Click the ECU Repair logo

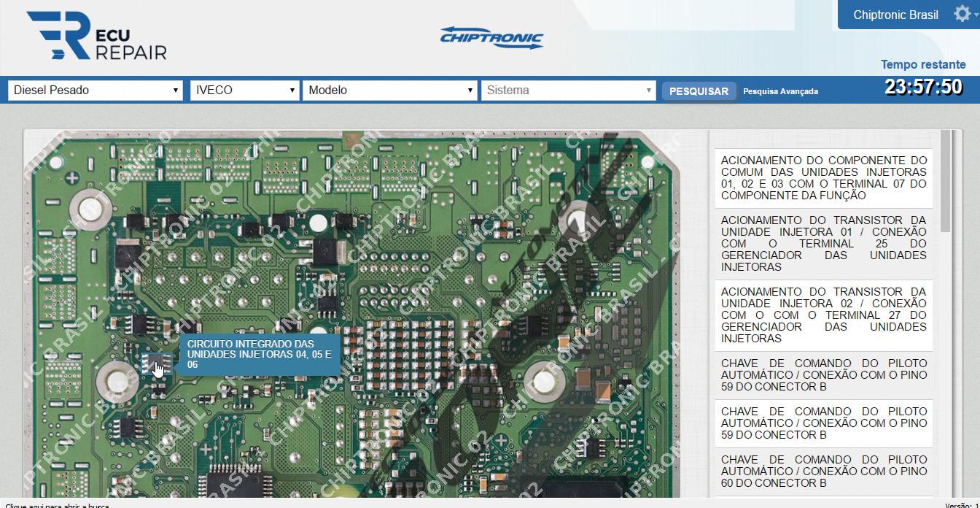coord(96,35)
